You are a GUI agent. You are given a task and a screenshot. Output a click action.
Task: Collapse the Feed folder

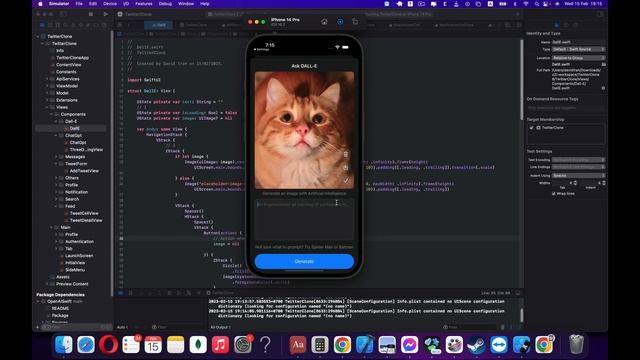[x=56, y=206]
